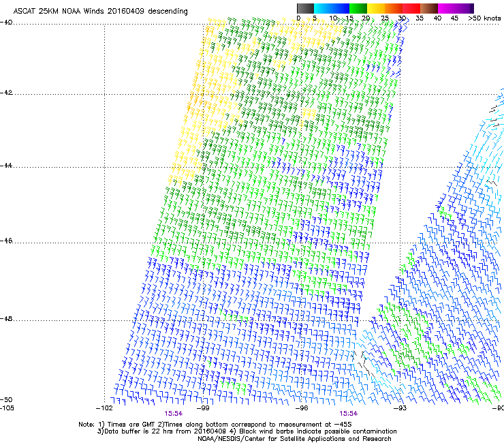Click the -42 latitude axis label
Screen dimensions: 504x443
[x=6, y=93]
